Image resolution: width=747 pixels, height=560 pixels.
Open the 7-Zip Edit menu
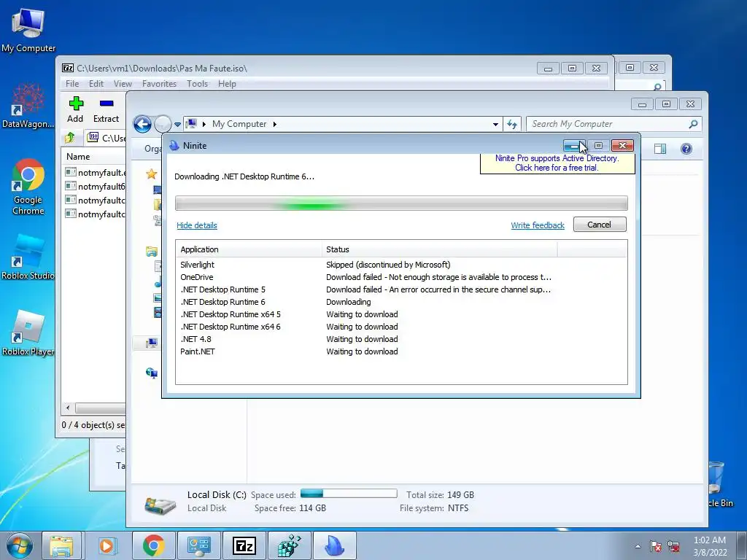pos(96,84)
